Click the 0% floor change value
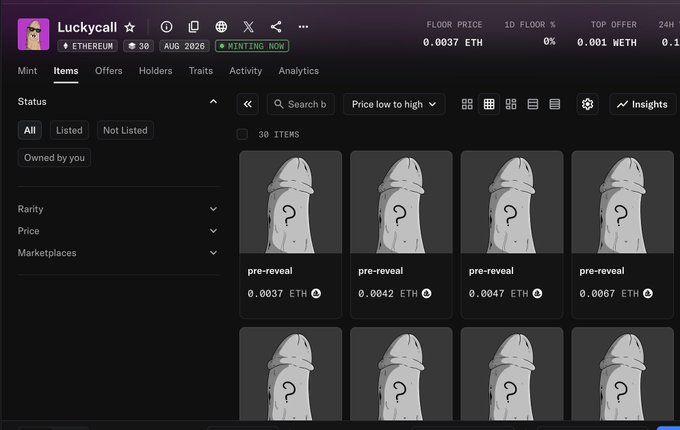This screenshot has width=680, height=430. click(549, 42)
